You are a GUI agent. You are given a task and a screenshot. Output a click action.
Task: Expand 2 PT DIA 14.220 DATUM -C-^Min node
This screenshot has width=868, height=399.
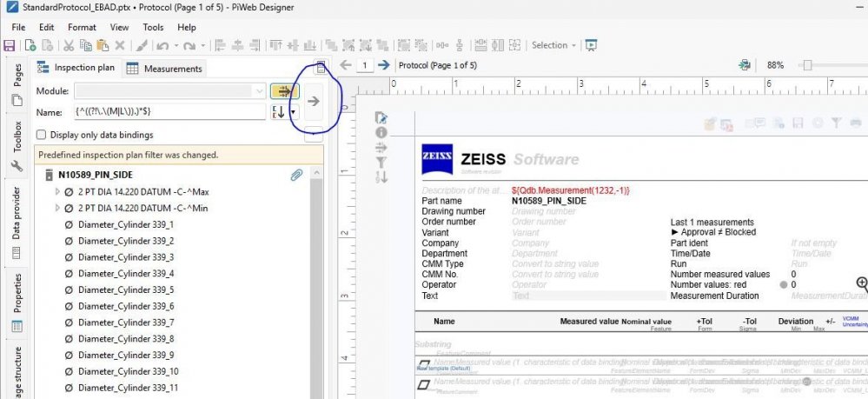(58, 208)
